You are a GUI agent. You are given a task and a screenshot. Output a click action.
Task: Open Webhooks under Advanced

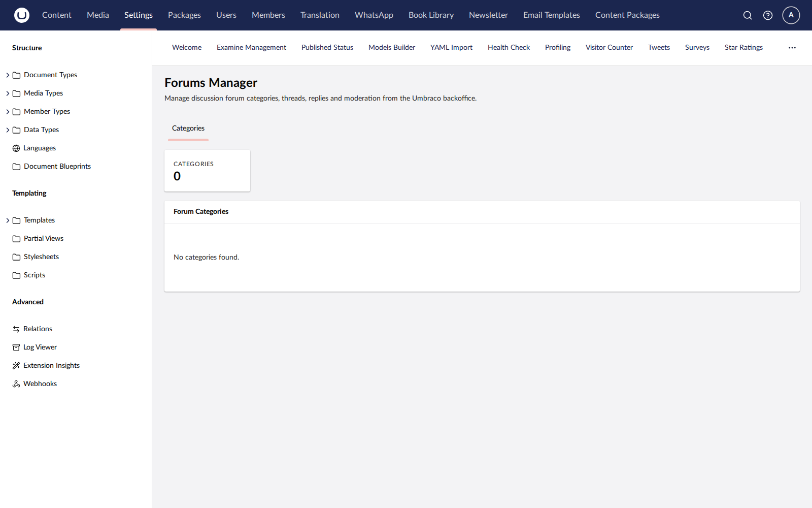40,384
